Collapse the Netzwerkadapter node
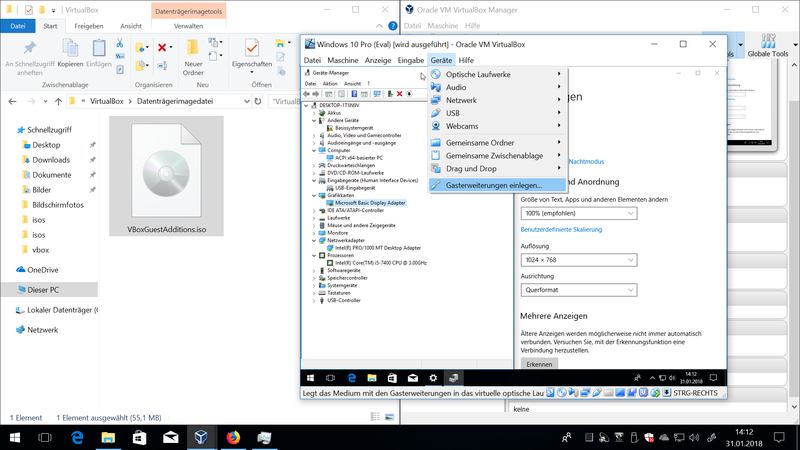Image resolution: width=800 pixels, height=450 pixels. point(314,240)
